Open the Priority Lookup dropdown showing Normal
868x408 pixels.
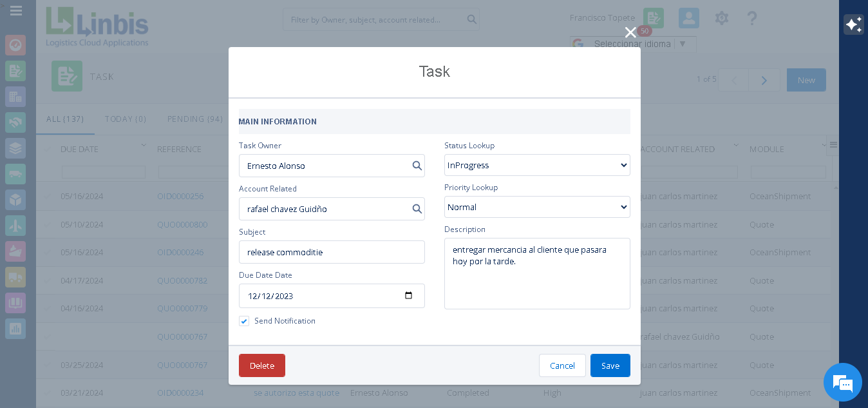(537, 207)
